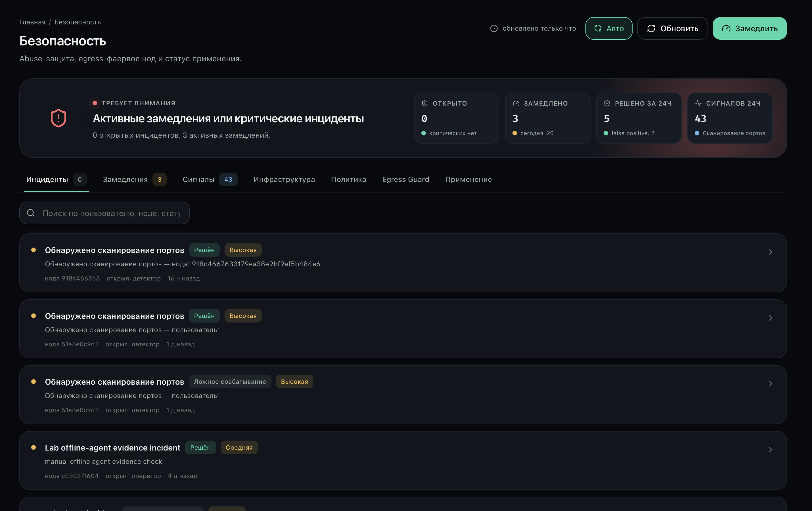Click the shield icon in the ОТКРЫТО card
The width and height of the screenshot is (812, 511).
pos(424,104)
